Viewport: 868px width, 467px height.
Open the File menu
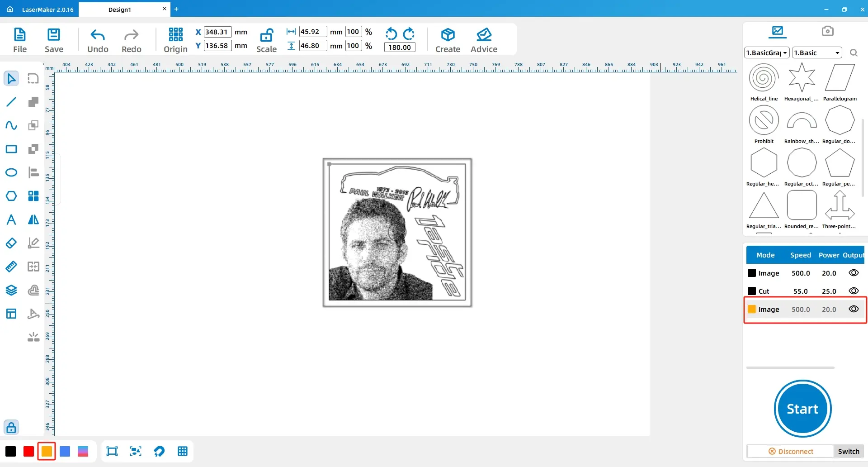tap(20, 40)
